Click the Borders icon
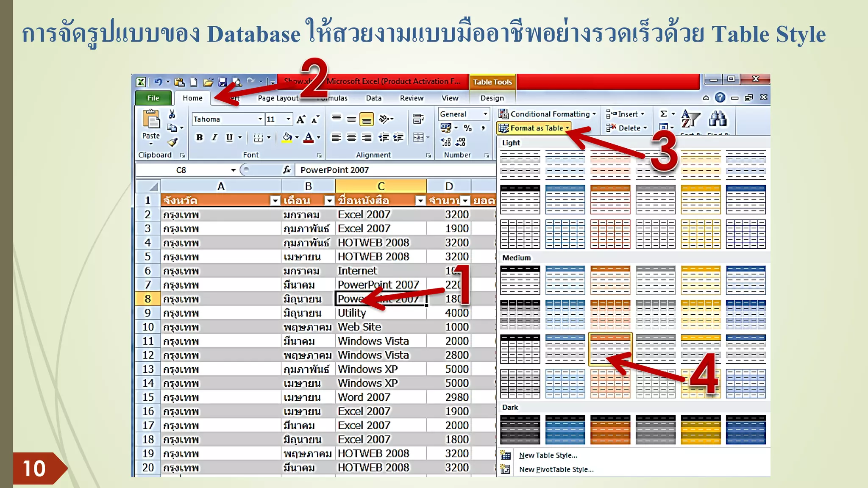Viewport: 868px width, 488px height. pos(258,137)
